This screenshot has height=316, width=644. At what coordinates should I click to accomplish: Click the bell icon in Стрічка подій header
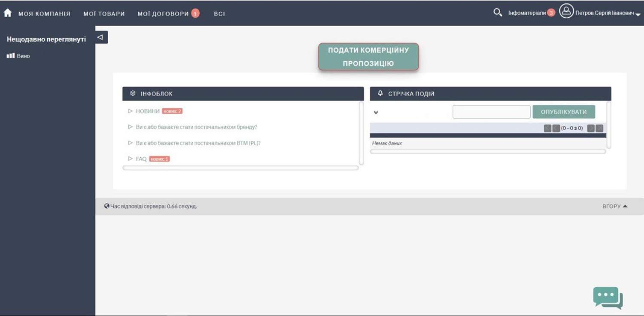(380, 93)
